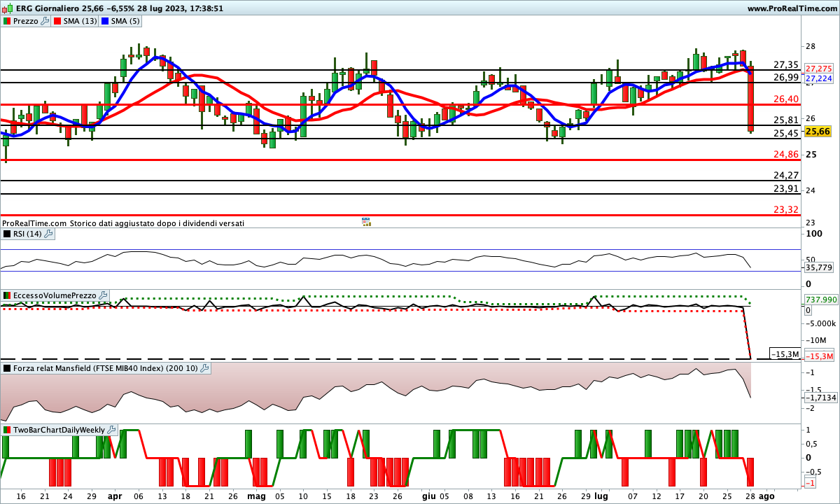Viewport: 840px width, 504px height.
Task: Click the current price tag 25,66
Action: pyautogui.click(x=818, y=132)
